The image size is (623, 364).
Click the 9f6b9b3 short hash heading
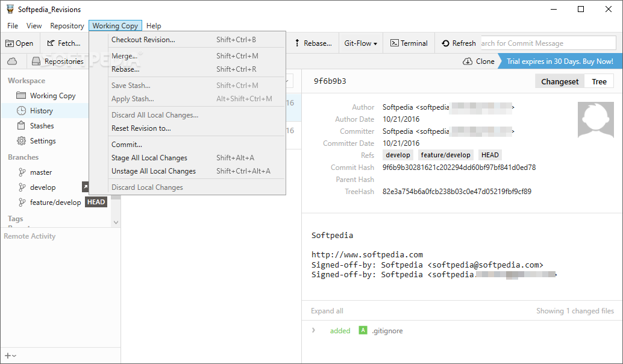[330, 81]
